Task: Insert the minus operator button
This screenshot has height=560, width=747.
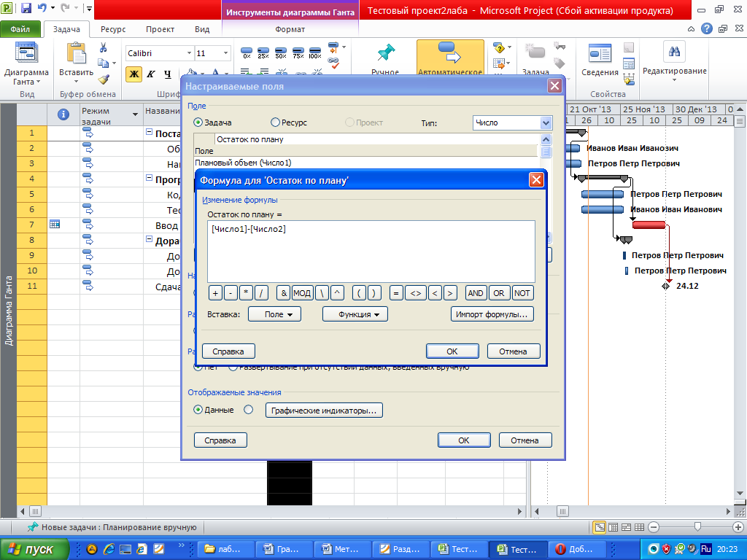Action: (231, 293)
